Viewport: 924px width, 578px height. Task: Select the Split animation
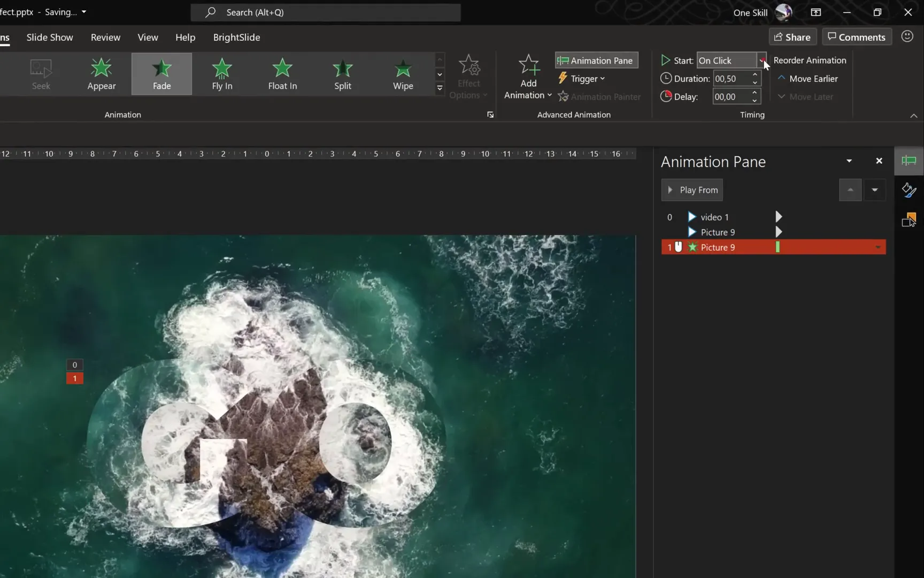click(x=342, y=73)
